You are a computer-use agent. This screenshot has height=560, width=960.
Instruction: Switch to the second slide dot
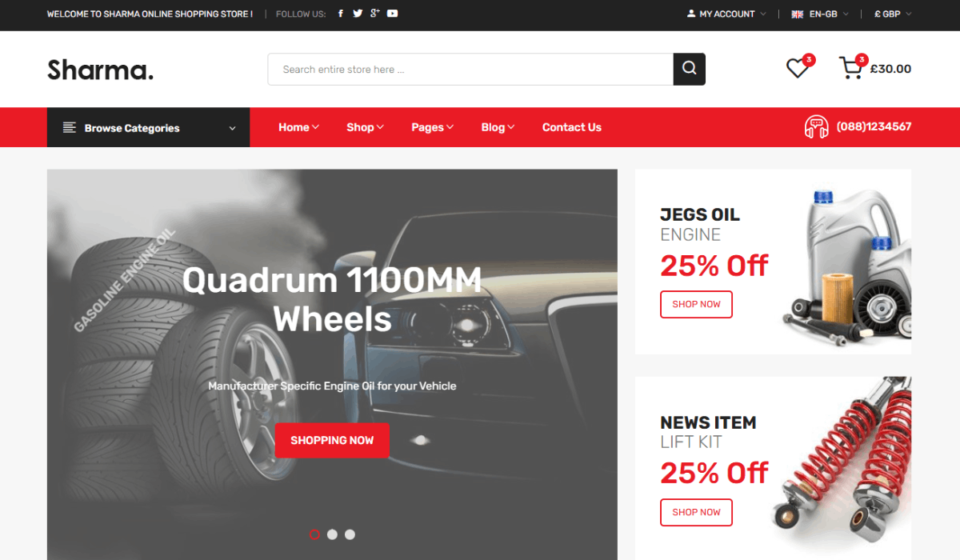click(x=332, y=534)
